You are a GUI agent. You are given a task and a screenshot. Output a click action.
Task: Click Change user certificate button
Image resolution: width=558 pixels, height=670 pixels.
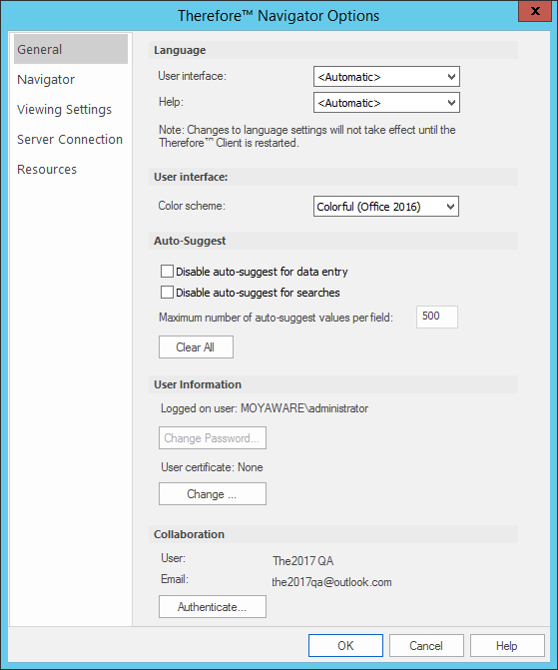(x=212, y=494)
